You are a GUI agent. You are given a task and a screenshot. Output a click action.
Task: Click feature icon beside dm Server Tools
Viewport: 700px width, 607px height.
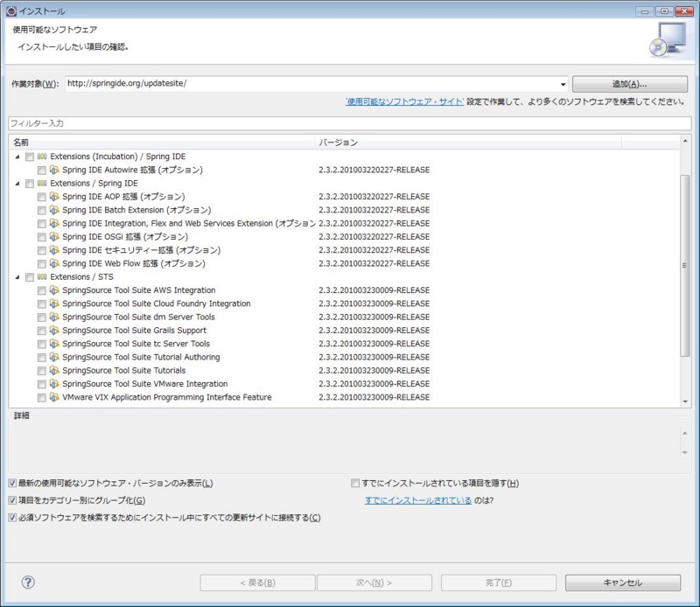[x=54, y=317]
